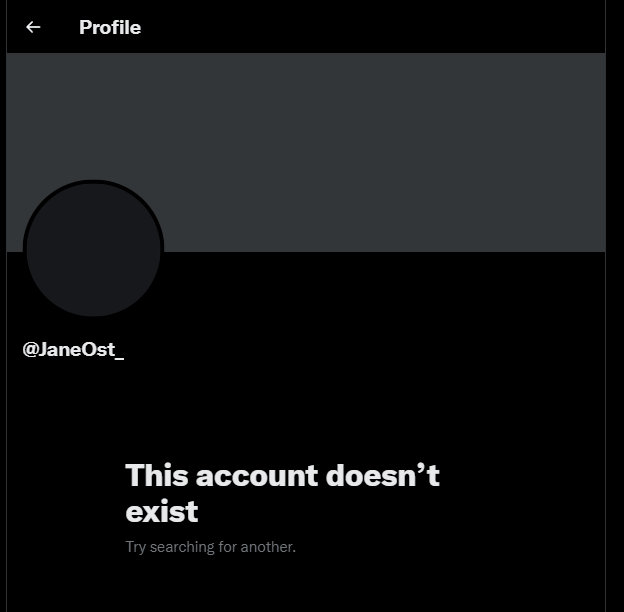Viewport: 624px width, 612px height.
Task: Click the dark avatar placeholder for @JaneOst_
Action: (x=94, y=249)
